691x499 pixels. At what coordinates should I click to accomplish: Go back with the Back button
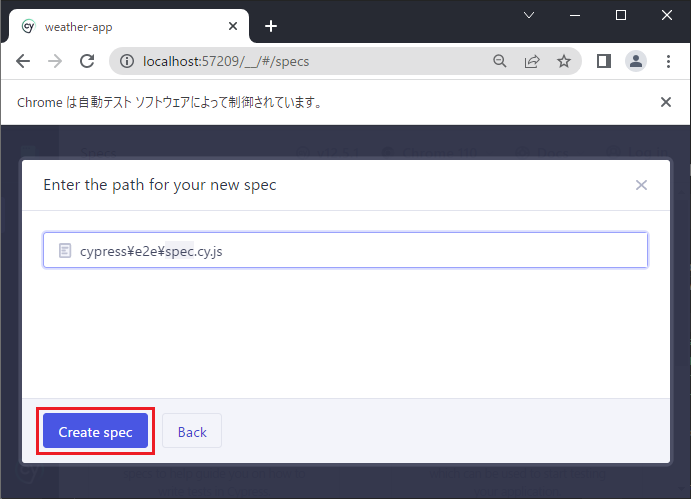192,431
